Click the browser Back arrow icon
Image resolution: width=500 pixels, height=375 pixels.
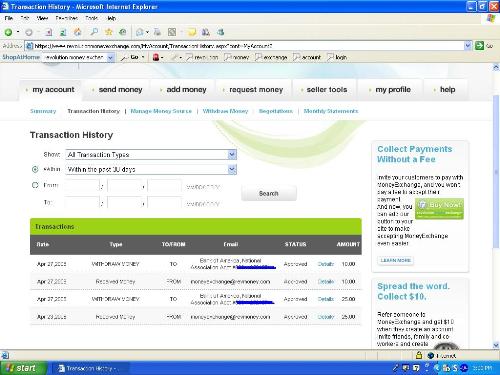coord(9,32)
